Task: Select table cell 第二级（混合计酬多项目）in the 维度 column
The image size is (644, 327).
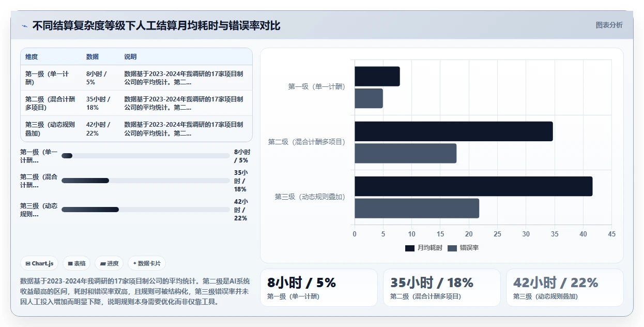Action: 50,103
